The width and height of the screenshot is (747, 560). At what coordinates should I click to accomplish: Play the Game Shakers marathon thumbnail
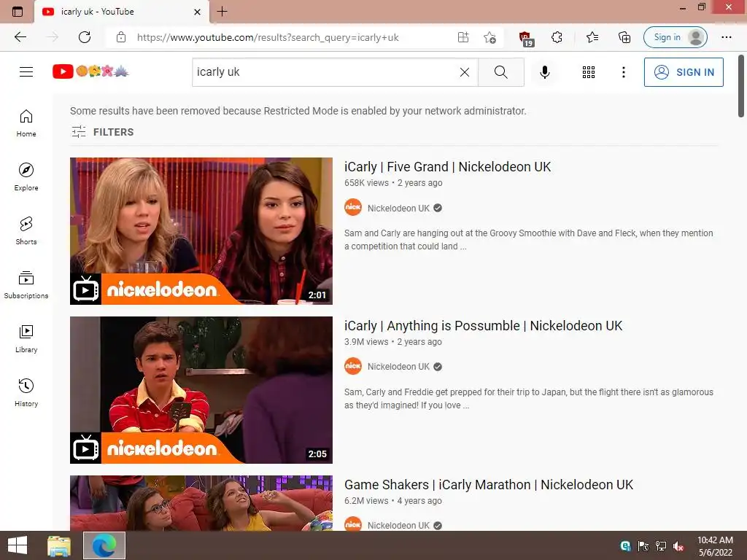[x=201, y=503]
